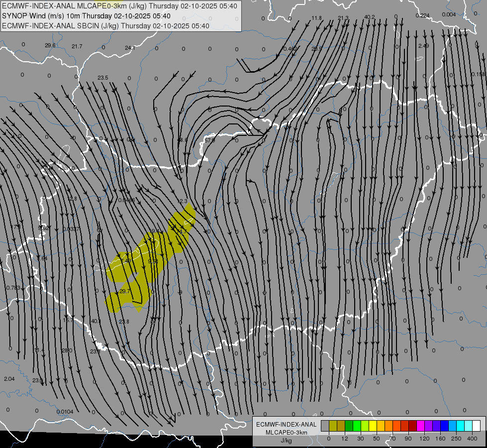Click the map value 11.4

(39, 350)
